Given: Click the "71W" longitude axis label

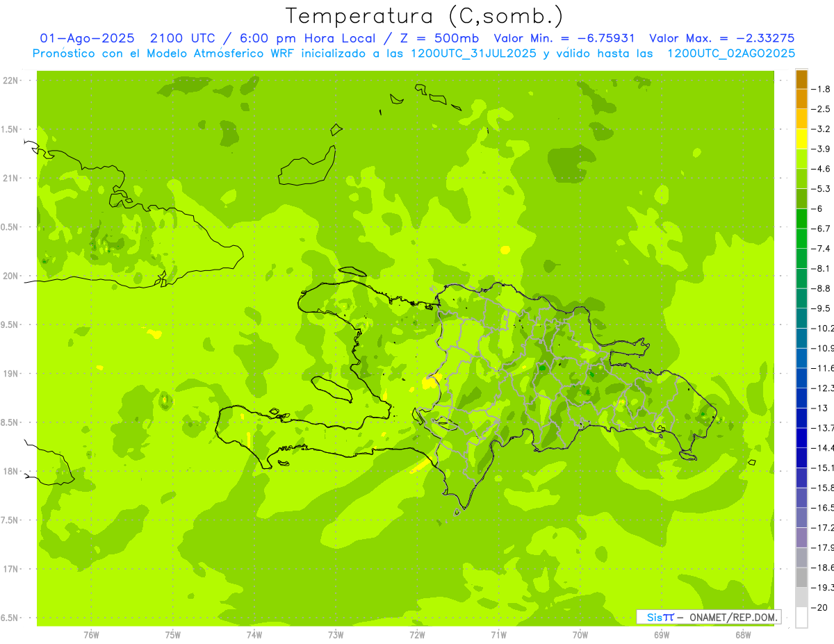Looking at the screenshot, I should click(498, 634).
